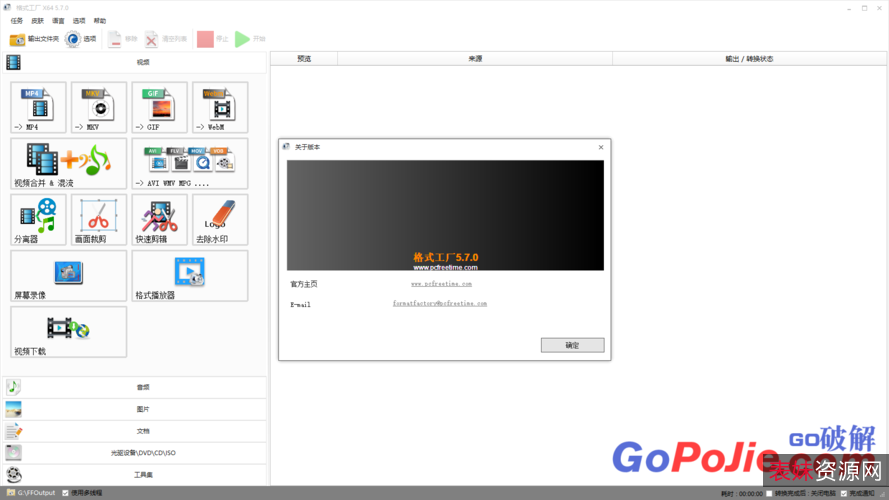Choose the -> WebM conversion icon

pyautogui.click(x=220, y=107)
